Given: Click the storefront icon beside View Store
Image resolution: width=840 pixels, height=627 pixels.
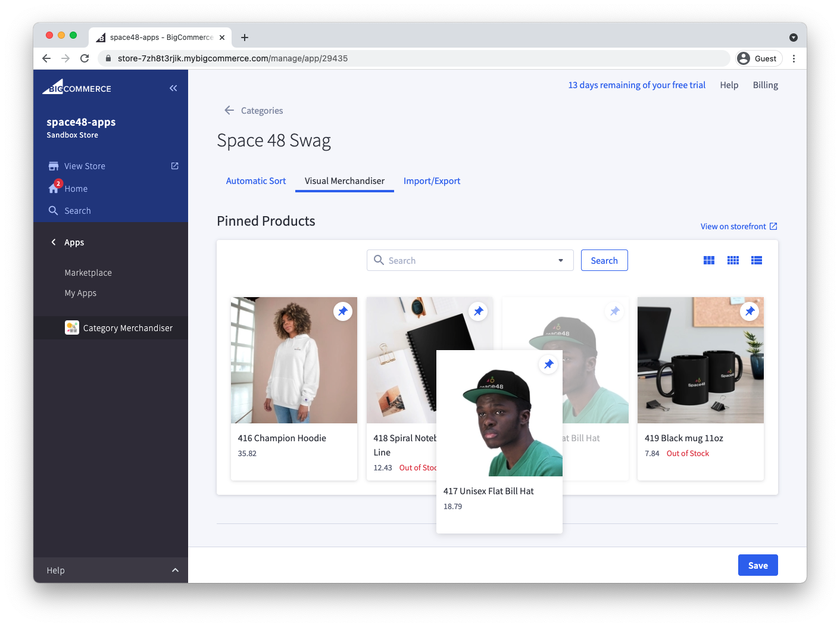Looking at the screenshot, I should click(54, 166).
